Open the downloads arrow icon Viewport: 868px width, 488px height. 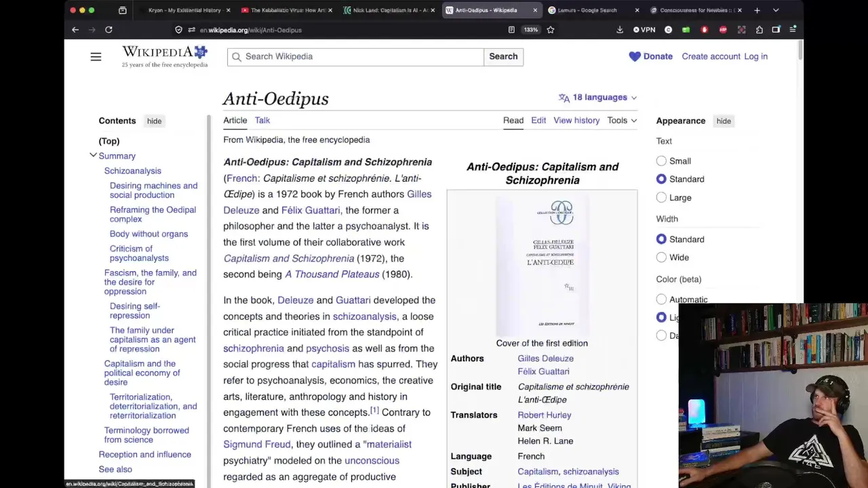point(620,30)
